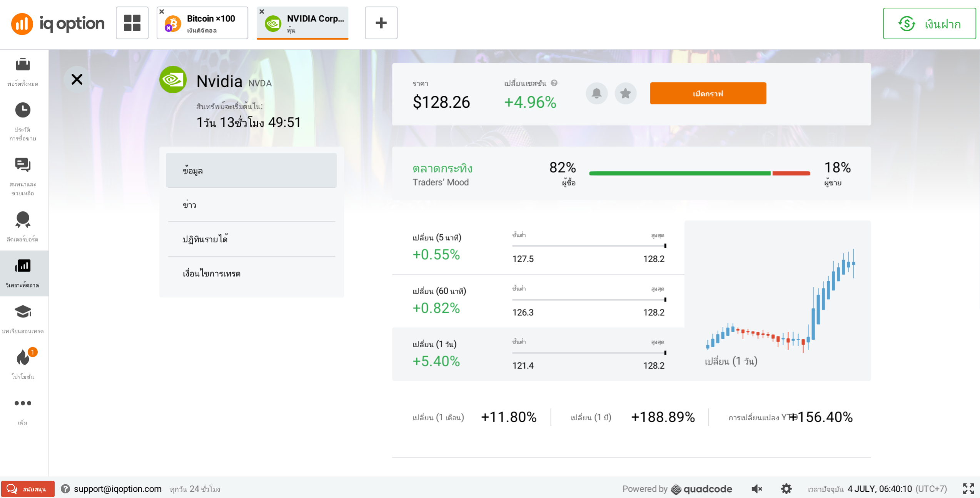The height and width of the screenshot is (498, 980).
Task: Click the Nvidia logo icon
Action: [173, 80]
